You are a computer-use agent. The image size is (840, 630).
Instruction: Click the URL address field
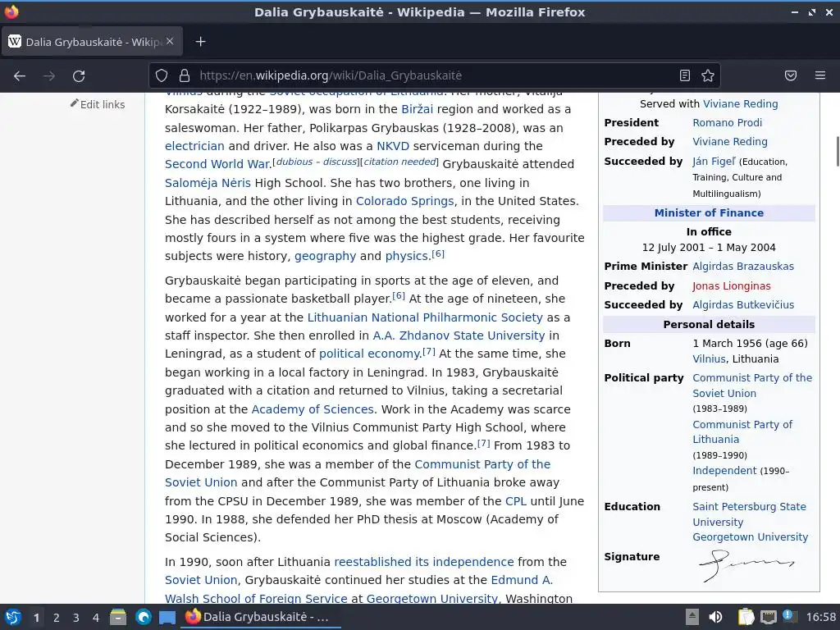(434, 75)
